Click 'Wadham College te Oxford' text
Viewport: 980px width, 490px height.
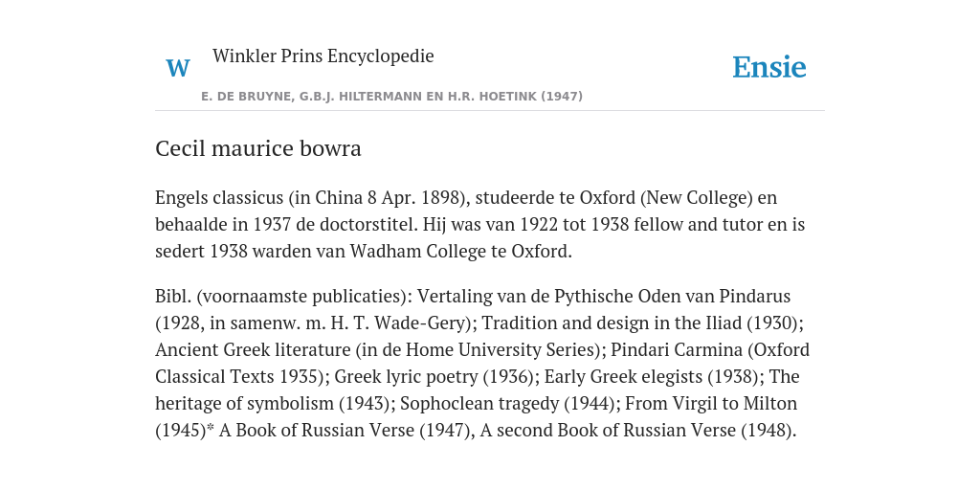pos(460,252)
